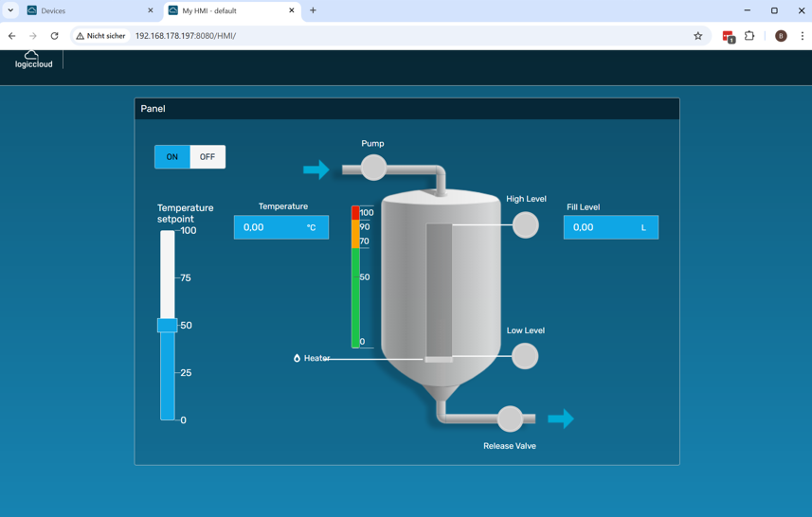Set setpoint slider to the 75 mark

pyautogui.click(x=168, y=277)
